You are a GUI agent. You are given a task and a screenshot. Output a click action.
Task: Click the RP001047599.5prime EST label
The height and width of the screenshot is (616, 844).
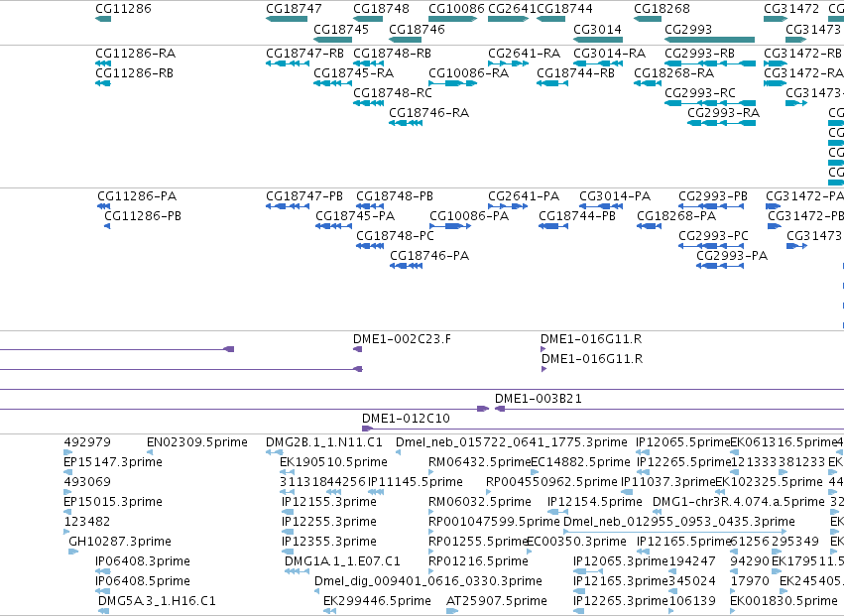(494, 523)
